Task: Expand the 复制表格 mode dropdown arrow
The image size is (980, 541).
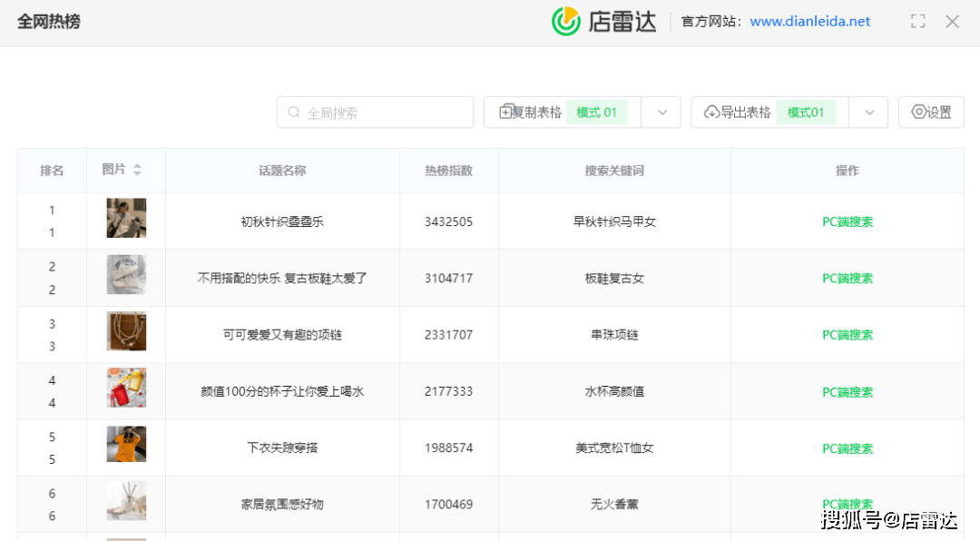Action: point(662,113)
